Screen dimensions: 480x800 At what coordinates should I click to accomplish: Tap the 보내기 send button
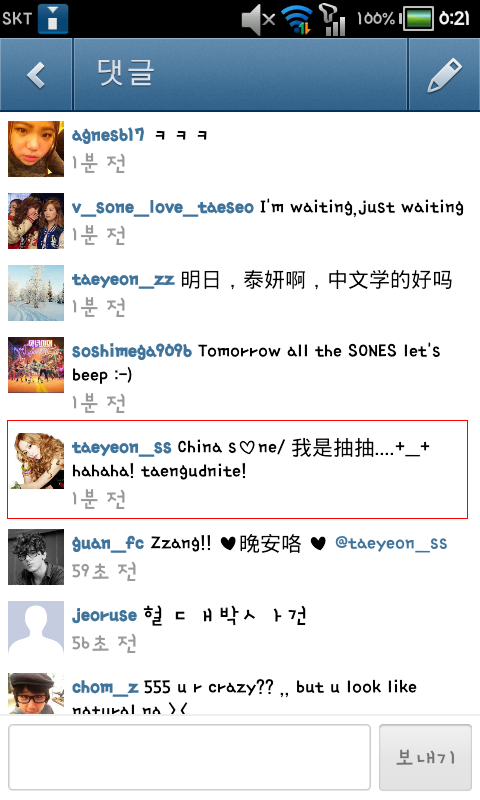(425, 758)
